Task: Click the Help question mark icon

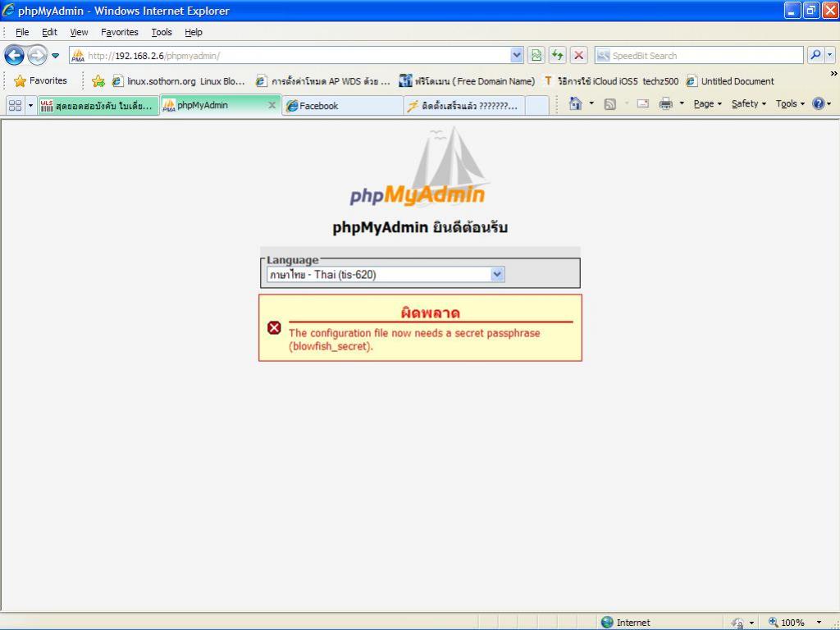Action: click(x=818, y=103)
